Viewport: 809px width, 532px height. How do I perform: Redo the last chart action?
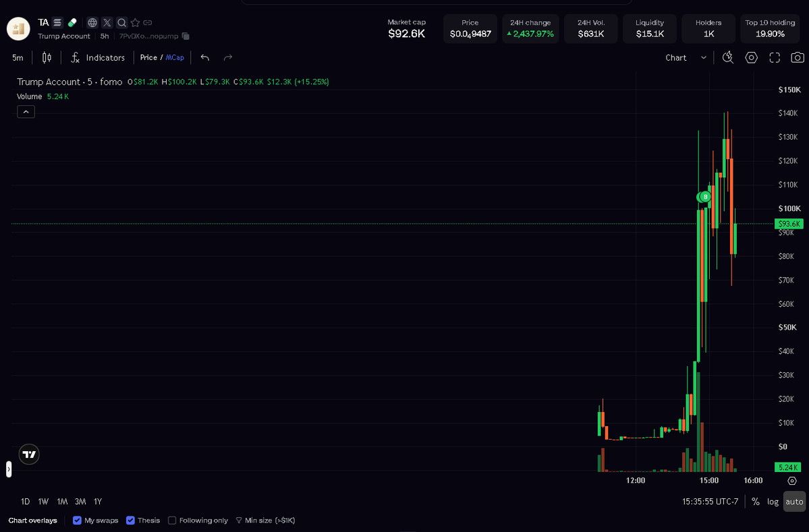(228, 58)
